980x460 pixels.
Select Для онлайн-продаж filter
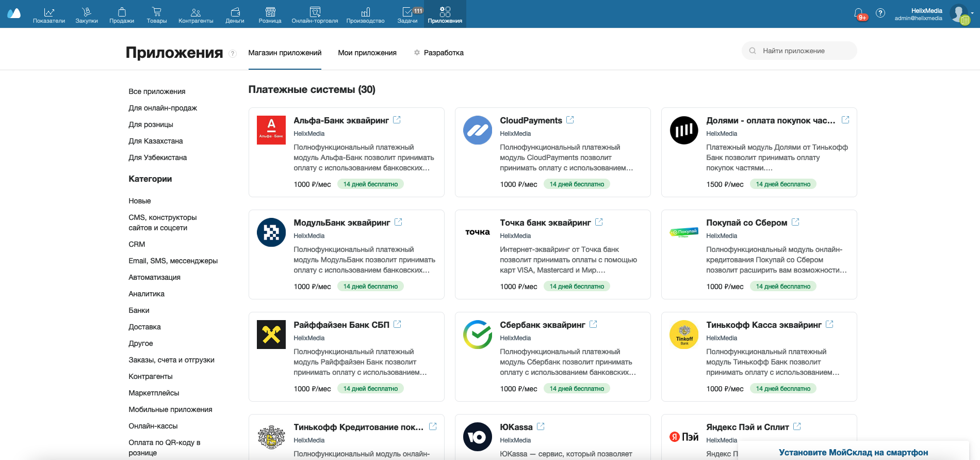click(x=163, y=108)
